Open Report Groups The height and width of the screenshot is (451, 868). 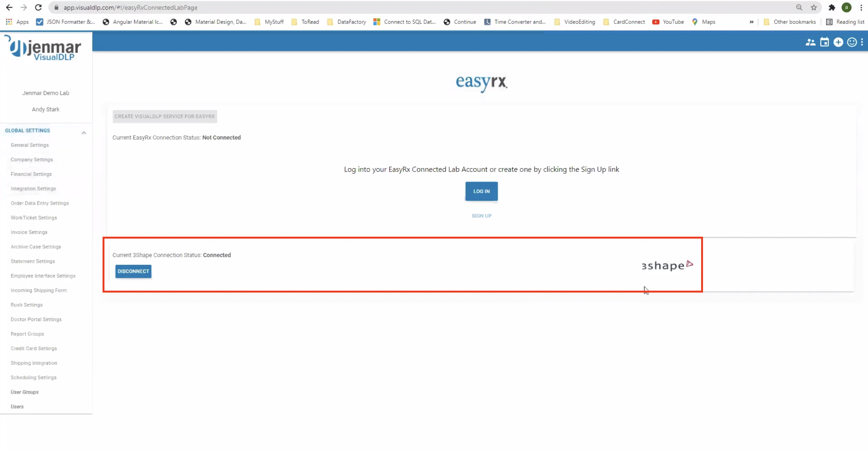pyautogui.click(x=27, y=334)
